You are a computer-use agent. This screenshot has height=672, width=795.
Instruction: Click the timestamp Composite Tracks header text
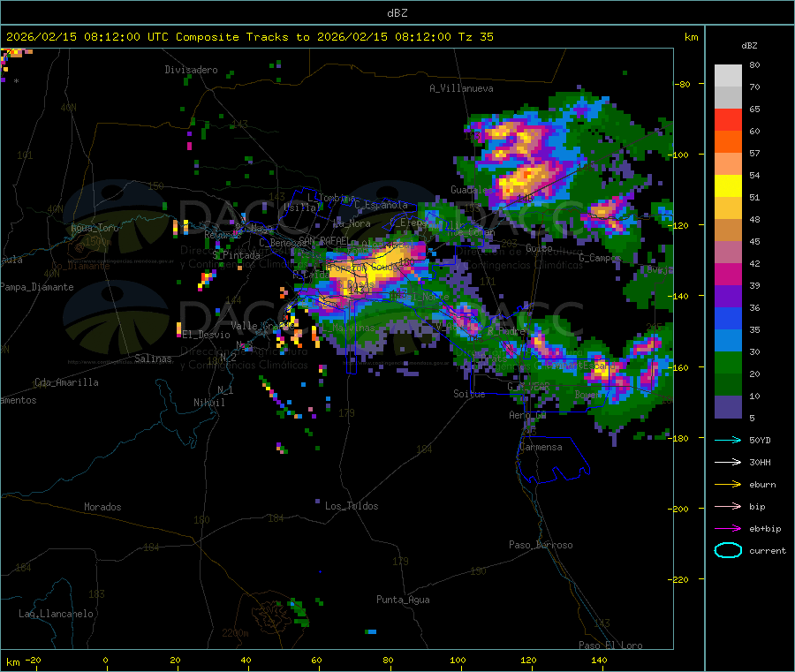point(249,37)
